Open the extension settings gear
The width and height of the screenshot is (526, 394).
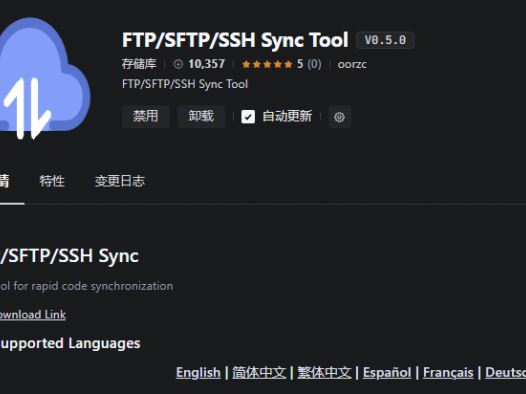click(x=339, y=117)
